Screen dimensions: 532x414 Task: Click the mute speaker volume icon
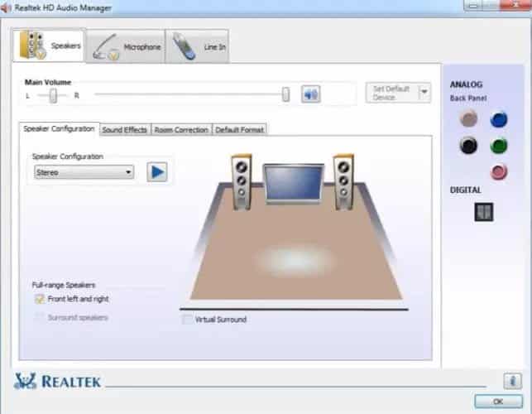coord(310,94)
